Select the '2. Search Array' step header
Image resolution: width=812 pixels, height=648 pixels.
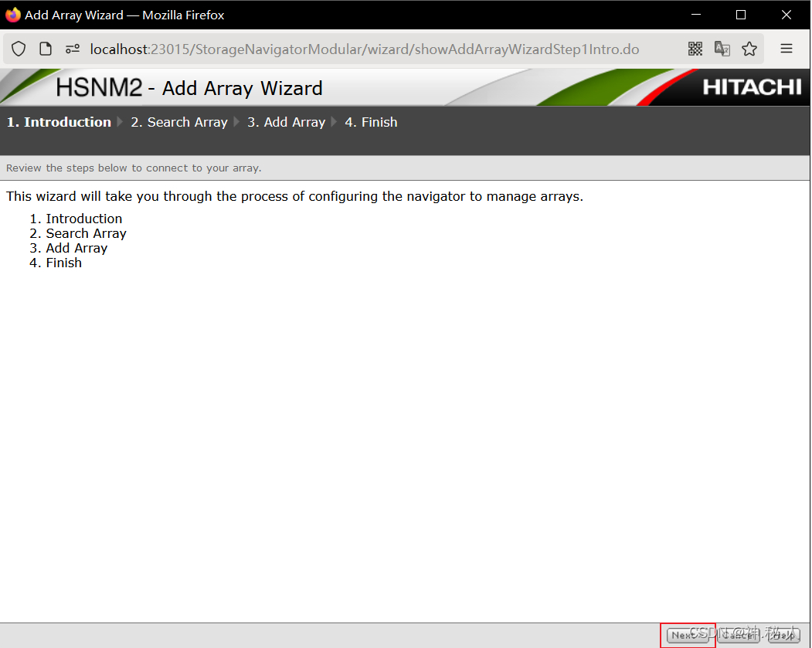(x=179, y=122)
